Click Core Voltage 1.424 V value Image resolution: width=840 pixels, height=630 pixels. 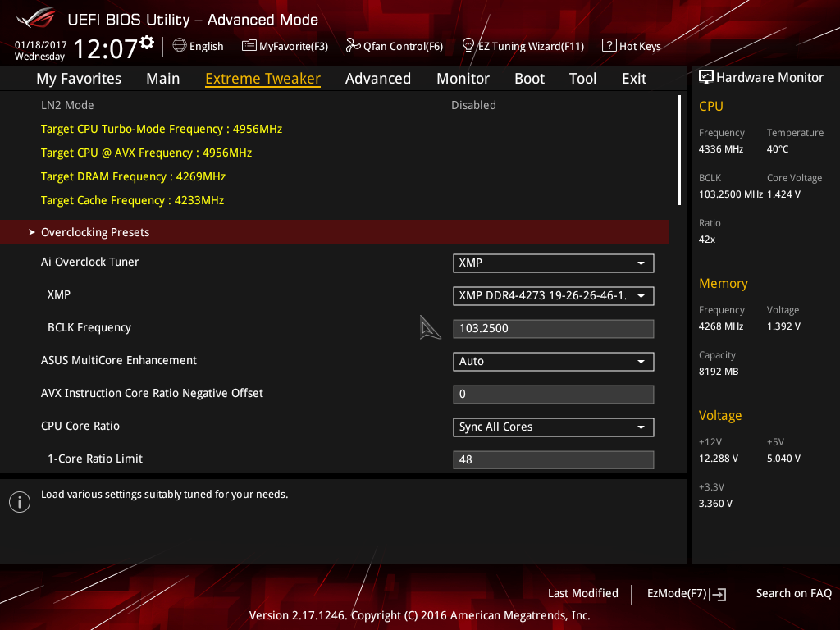pos(783,194)
